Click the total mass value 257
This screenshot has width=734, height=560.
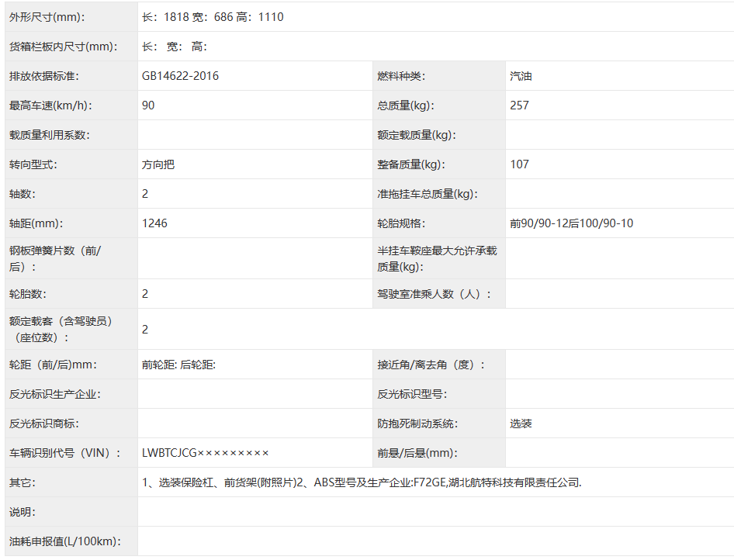520,105
